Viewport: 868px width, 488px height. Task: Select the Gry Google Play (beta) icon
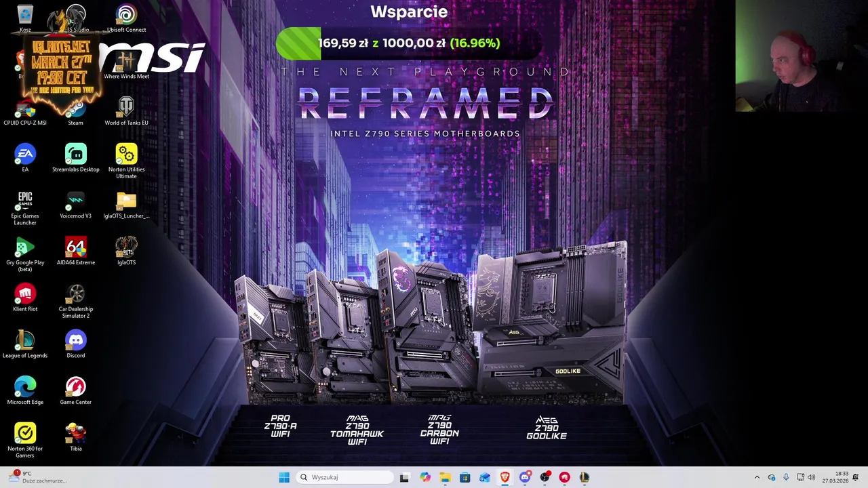click(x=25, y=255)
